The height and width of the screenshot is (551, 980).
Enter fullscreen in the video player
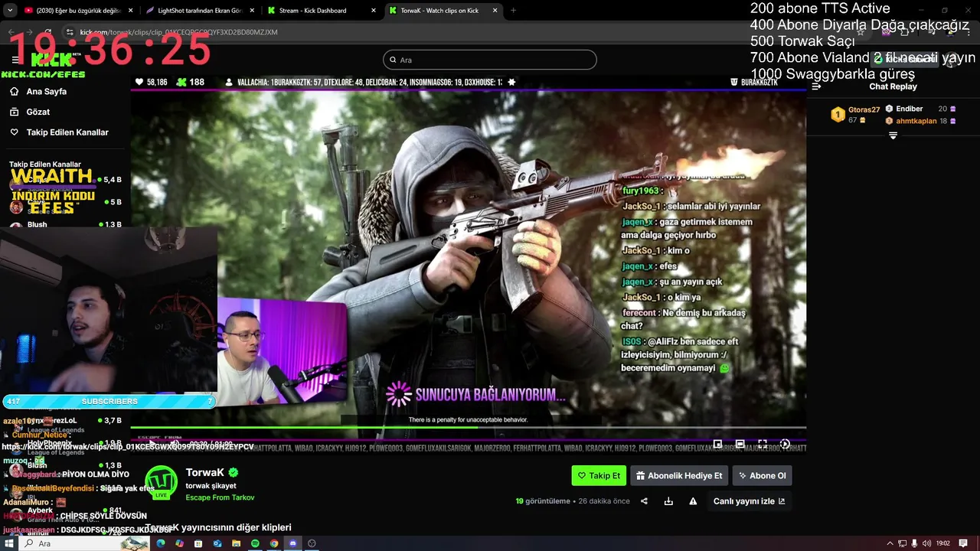coord(763,444)
